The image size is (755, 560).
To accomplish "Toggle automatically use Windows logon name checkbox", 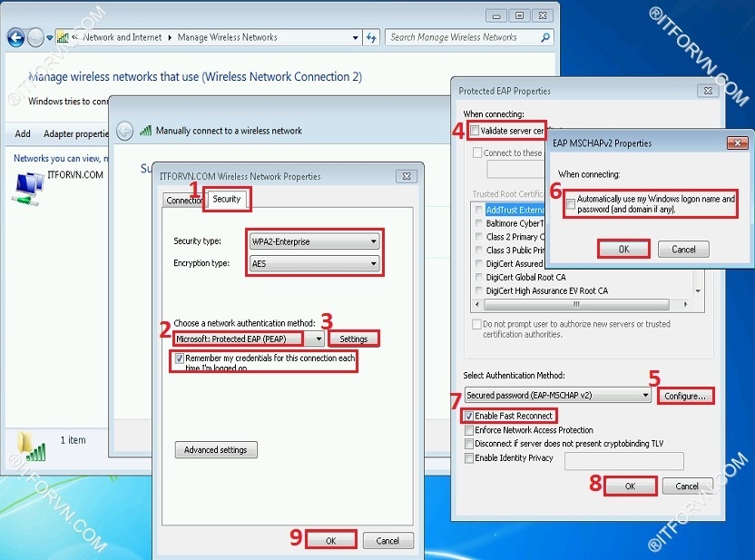I will tap(570, 205).
